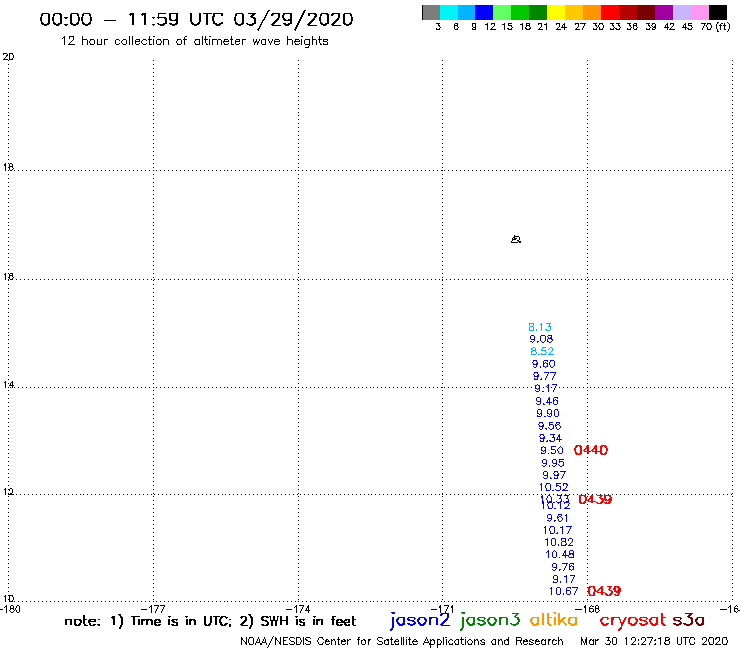Select the cyan color scale swatch
The height and width of the screenshot is (650, 740).
[449, 12]
